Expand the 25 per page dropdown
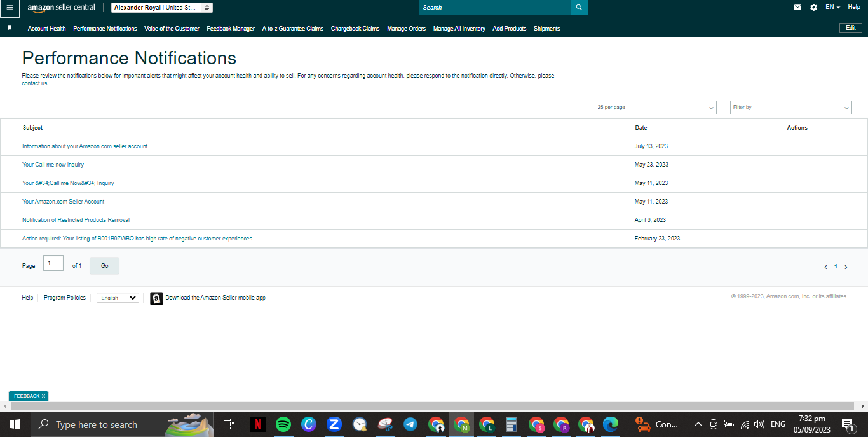 656,108
